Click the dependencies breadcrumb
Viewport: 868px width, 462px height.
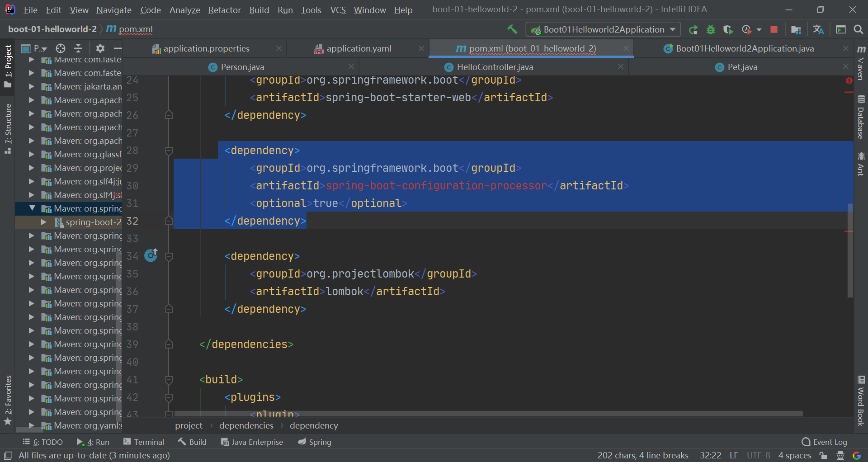246,425
